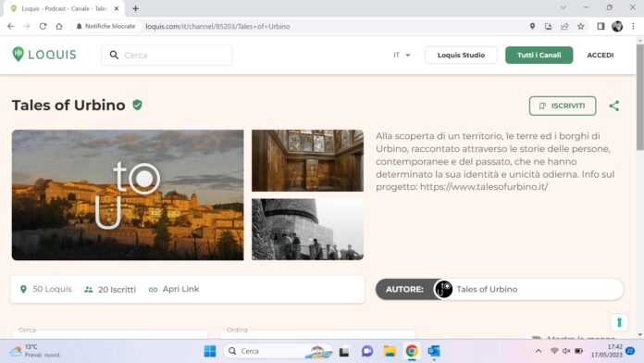Click Chrome icon on taskbar
644x363 pixels.
click(412, 351)
